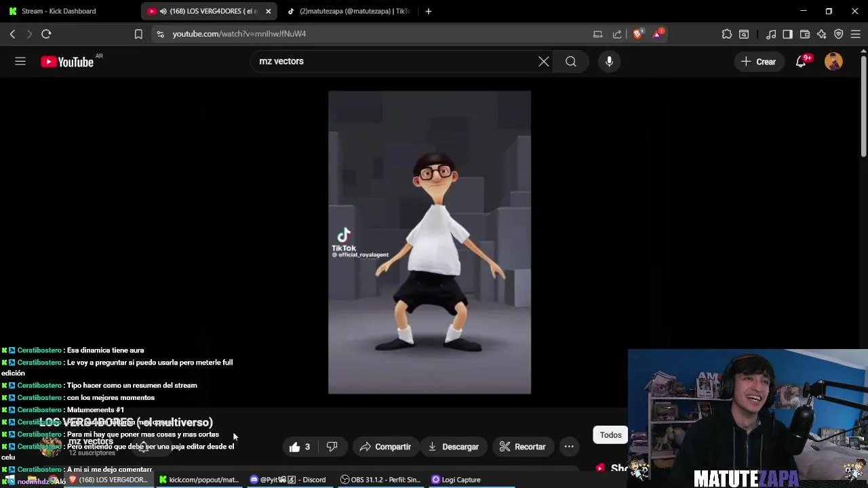Open the YouTube guide hamburger menu
868x488 pixels.
(x=20, y=62)
